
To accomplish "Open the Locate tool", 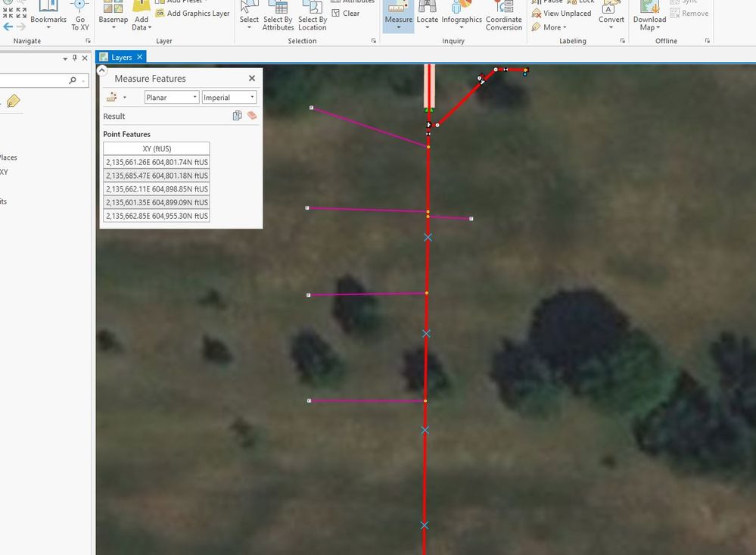I will pos(427,15).
